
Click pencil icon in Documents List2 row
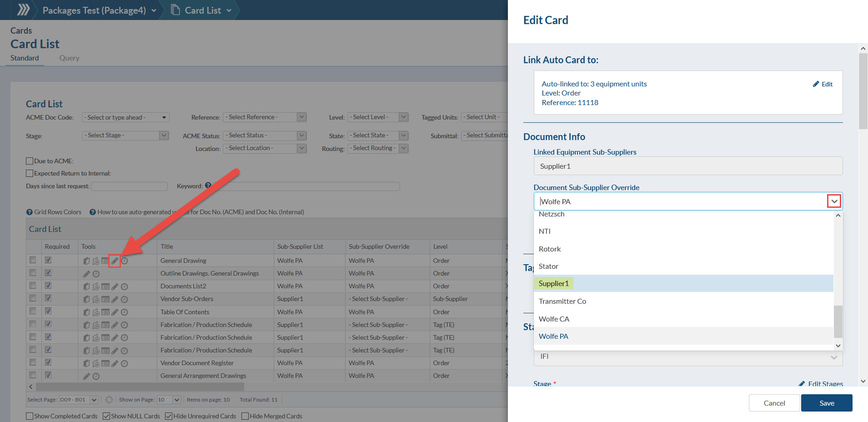(x=115, y=286)
